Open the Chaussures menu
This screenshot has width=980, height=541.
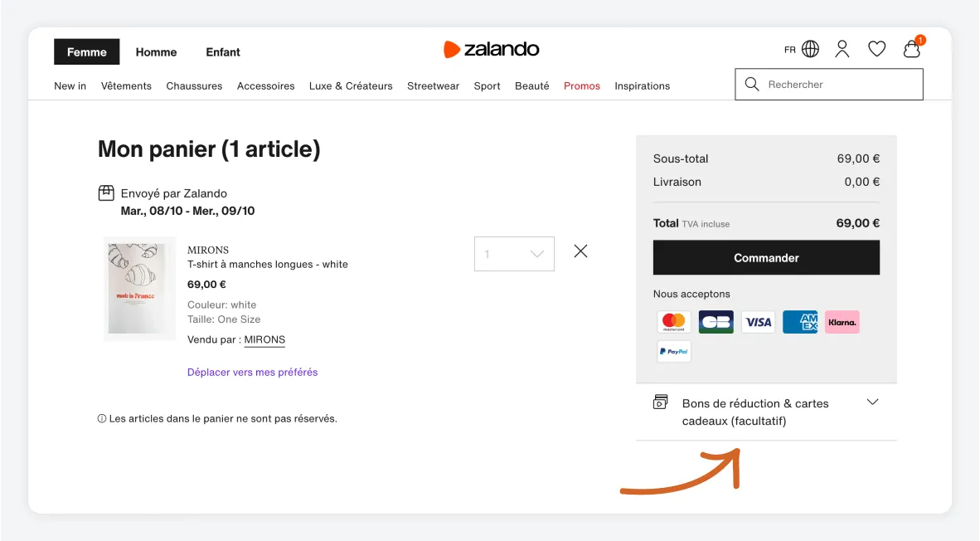click(194, 86)
